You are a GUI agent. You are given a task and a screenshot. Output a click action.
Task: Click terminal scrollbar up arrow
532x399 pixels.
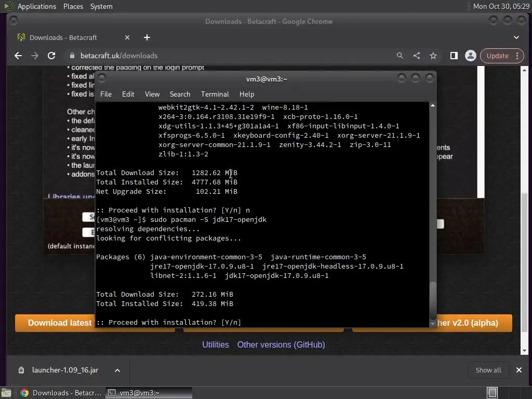433,105
